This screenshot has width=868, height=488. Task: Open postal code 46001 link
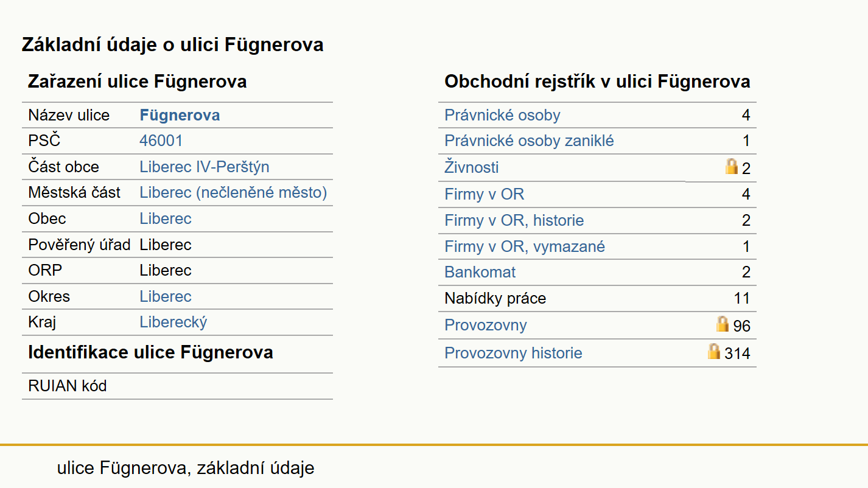tap(161, 141)
